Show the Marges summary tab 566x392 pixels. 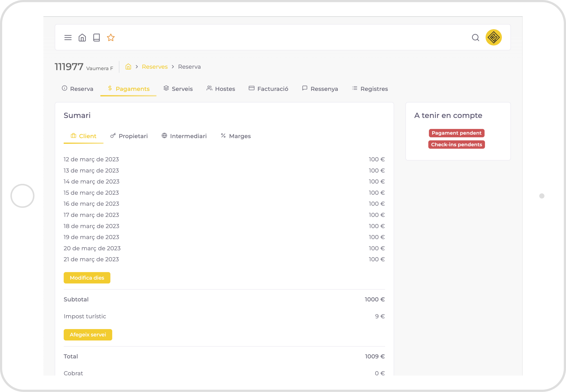coord(236,136)
